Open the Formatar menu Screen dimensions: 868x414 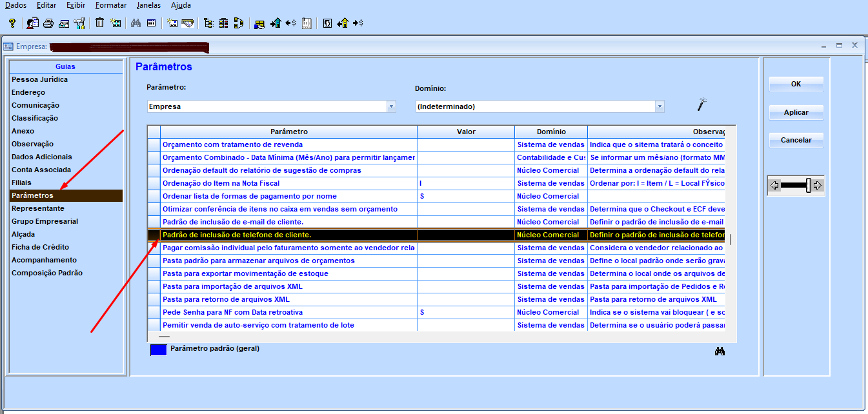(x=110, y=5)
